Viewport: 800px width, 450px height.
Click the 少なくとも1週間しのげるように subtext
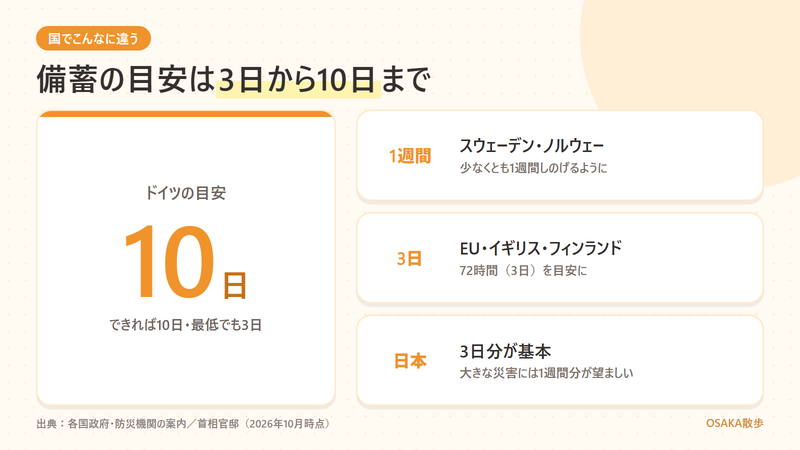(x=533, y=168)
